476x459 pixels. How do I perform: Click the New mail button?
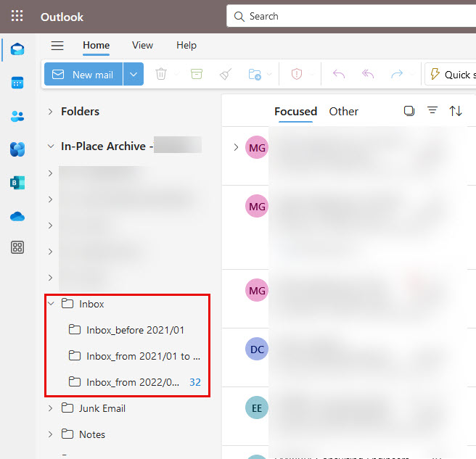[x=84, y=74]
